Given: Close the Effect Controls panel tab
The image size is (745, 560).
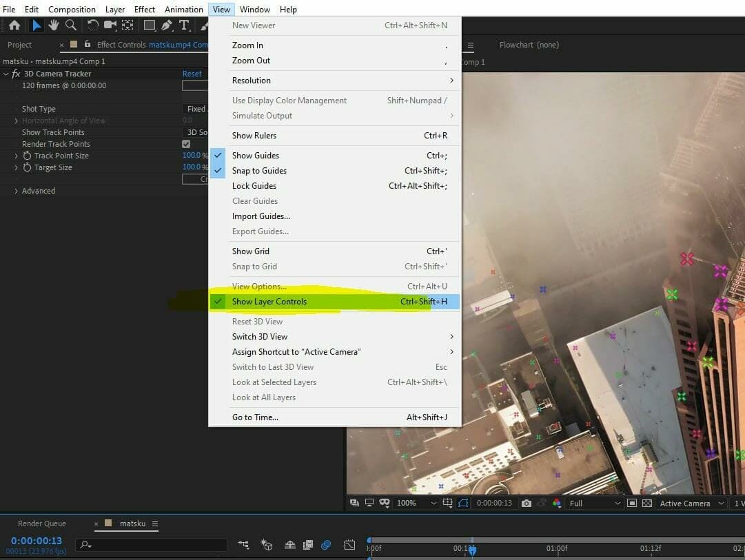Looking at the screenshot, I should click(62, 45).
